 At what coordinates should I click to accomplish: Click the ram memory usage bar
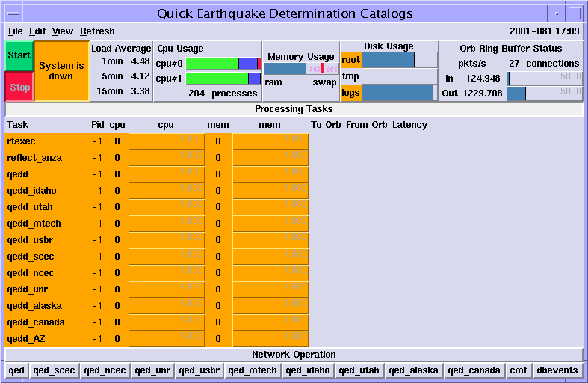point(285,69)
